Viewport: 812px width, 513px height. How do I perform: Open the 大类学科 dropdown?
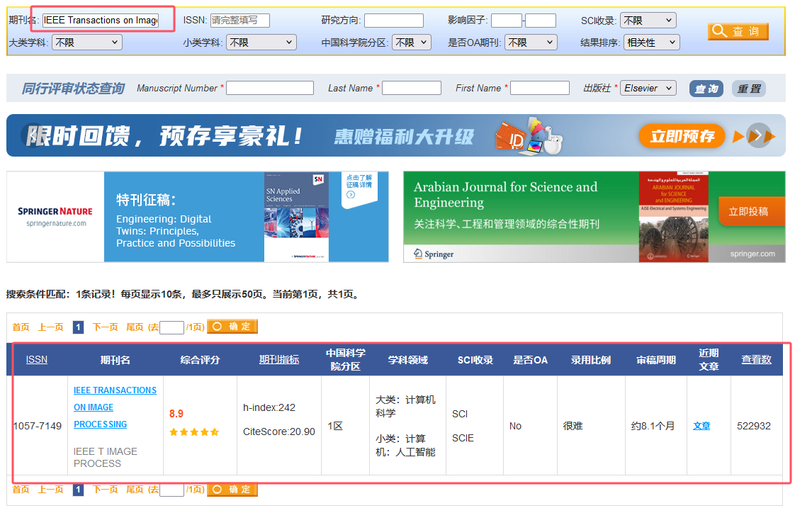tap(87, 43)
